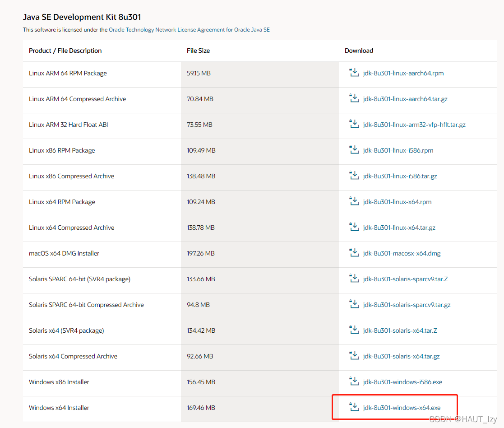
Task: Download jdk-8u301-macosx-x64.dmg link
Action: 402,253
